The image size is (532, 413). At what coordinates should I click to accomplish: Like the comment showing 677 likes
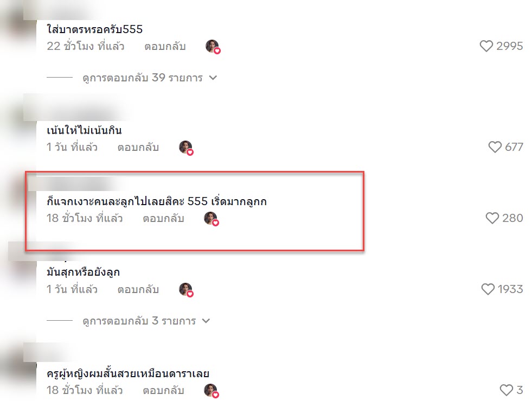495,147
